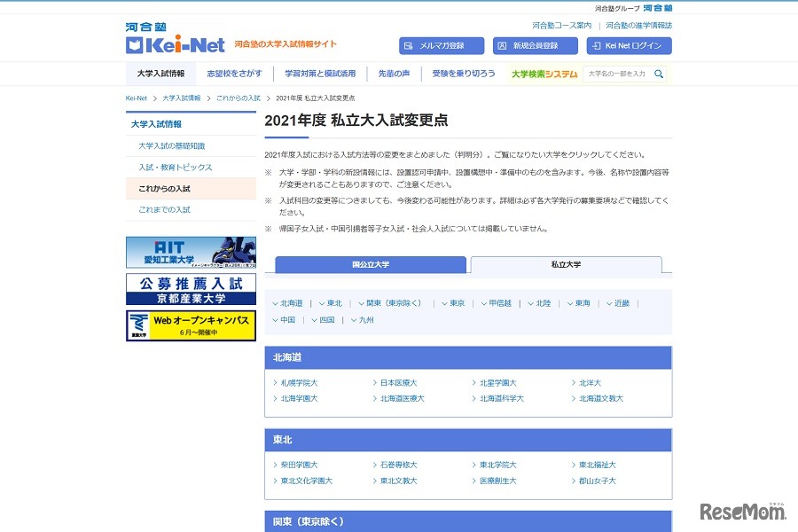
Task: Click the person icon on 新規会員登録 button
Action: coord(503,44)
